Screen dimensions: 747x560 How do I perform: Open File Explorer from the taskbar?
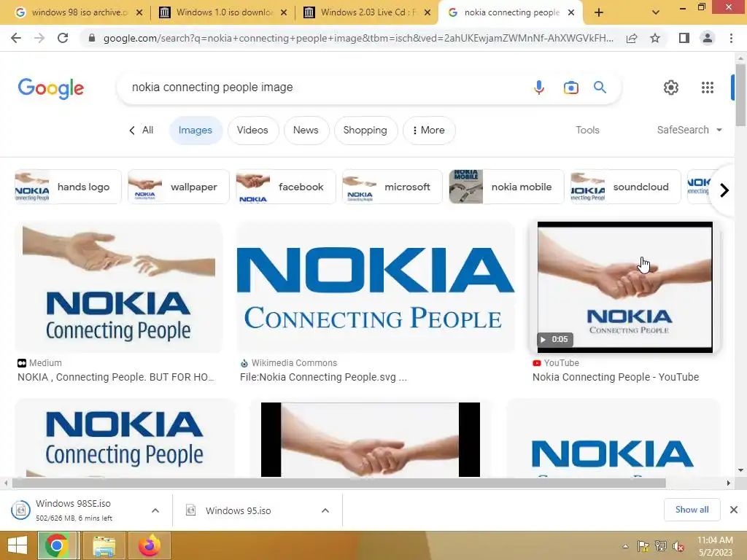click(104, 545)
